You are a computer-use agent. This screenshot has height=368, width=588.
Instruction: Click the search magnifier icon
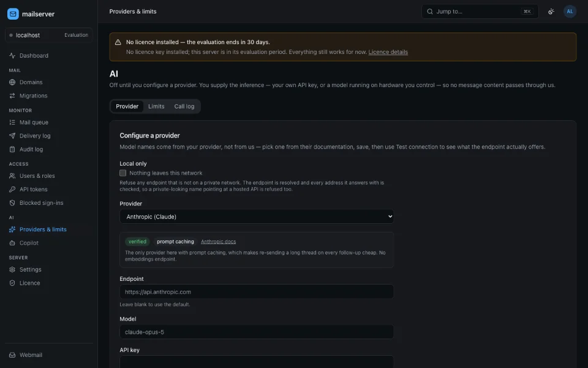[x=430, y=12]
